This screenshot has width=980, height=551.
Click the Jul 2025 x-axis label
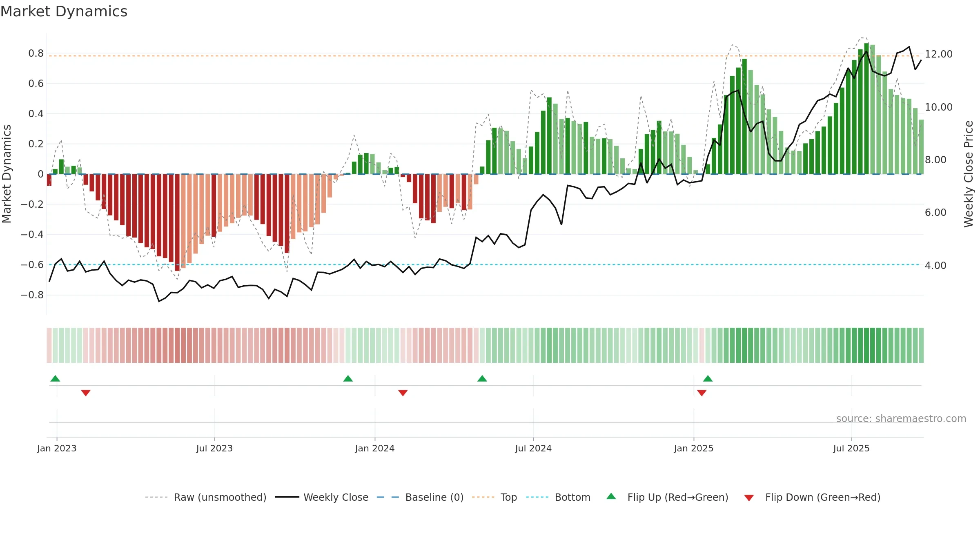tap(851, 448)
